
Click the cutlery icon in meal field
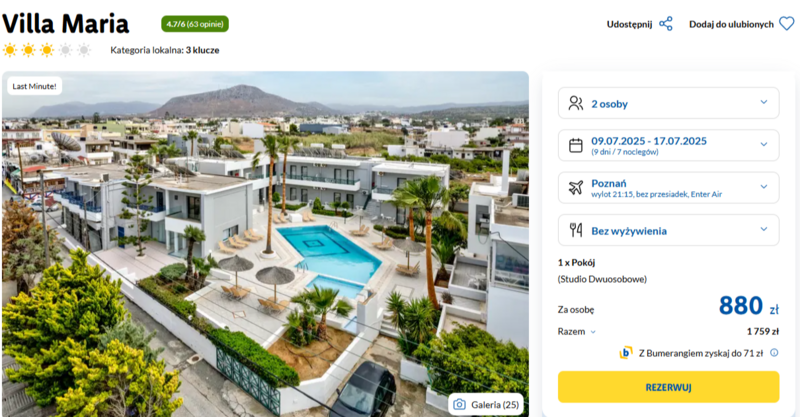(x=576, y=230)
